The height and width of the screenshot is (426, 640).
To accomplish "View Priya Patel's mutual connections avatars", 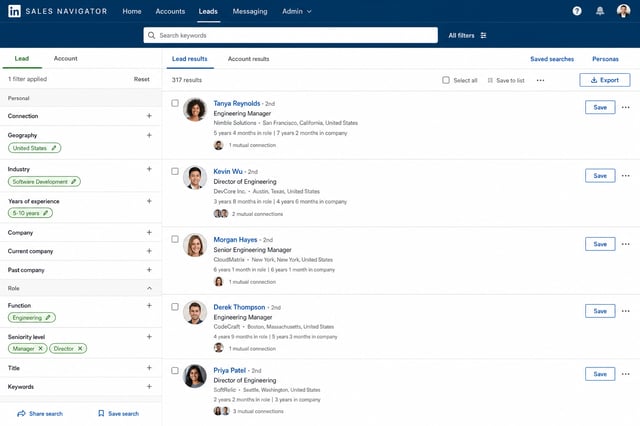I will [x=221, y=411].
